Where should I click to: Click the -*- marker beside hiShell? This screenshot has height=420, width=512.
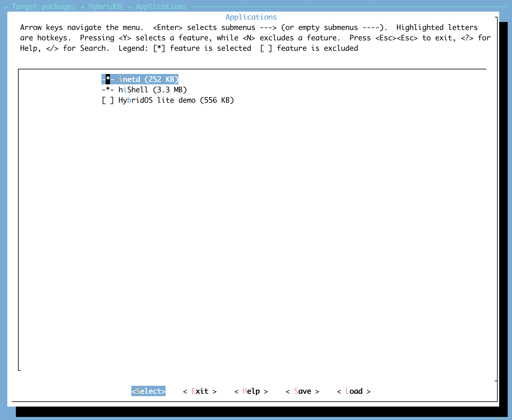pos(108,90)
